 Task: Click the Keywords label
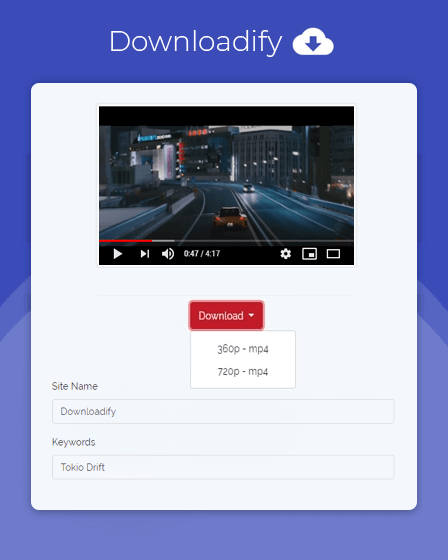74,442
